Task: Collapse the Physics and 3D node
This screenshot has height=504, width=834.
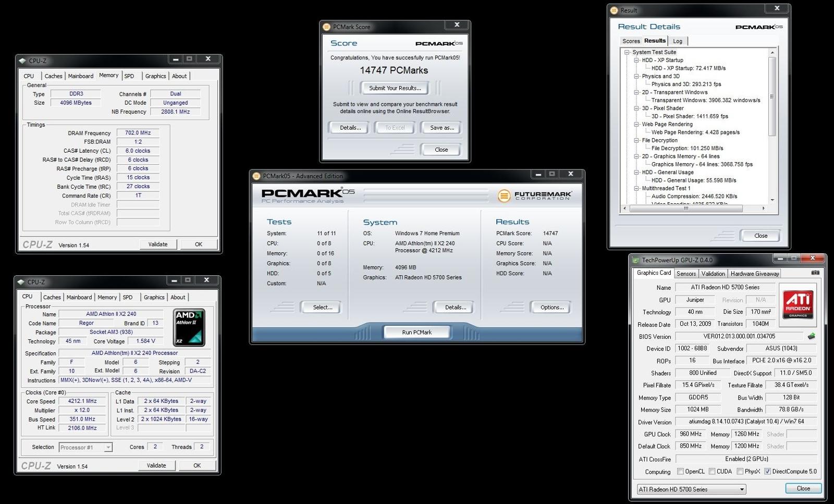Action: coord(636,76)
